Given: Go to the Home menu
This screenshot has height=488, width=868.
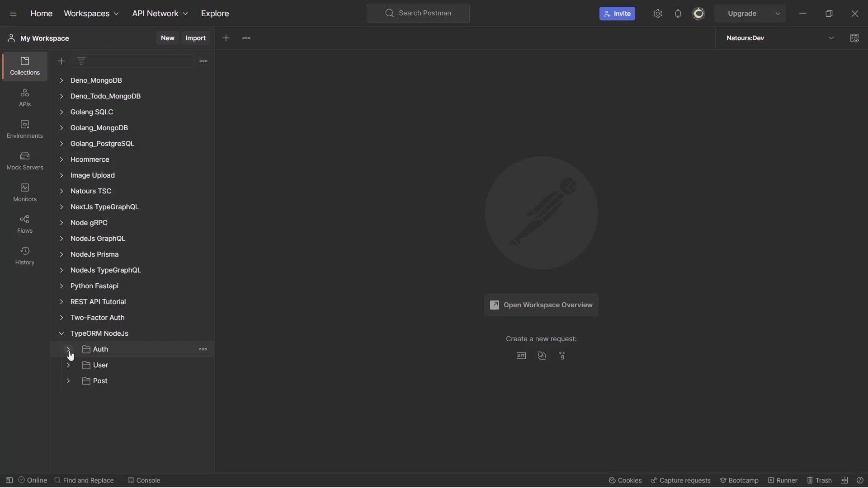Looking at the screenshot, I should coord(42,14).
